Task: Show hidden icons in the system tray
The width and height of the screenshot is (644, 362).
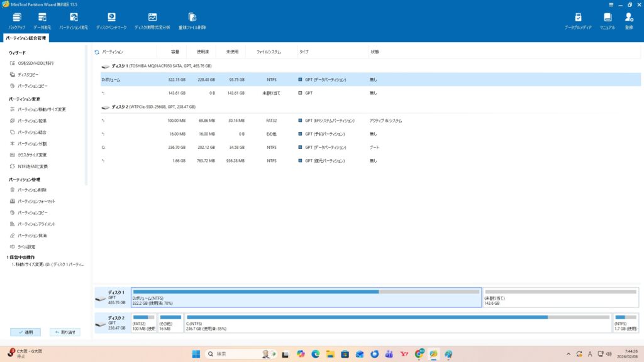Action: (569, 354)
